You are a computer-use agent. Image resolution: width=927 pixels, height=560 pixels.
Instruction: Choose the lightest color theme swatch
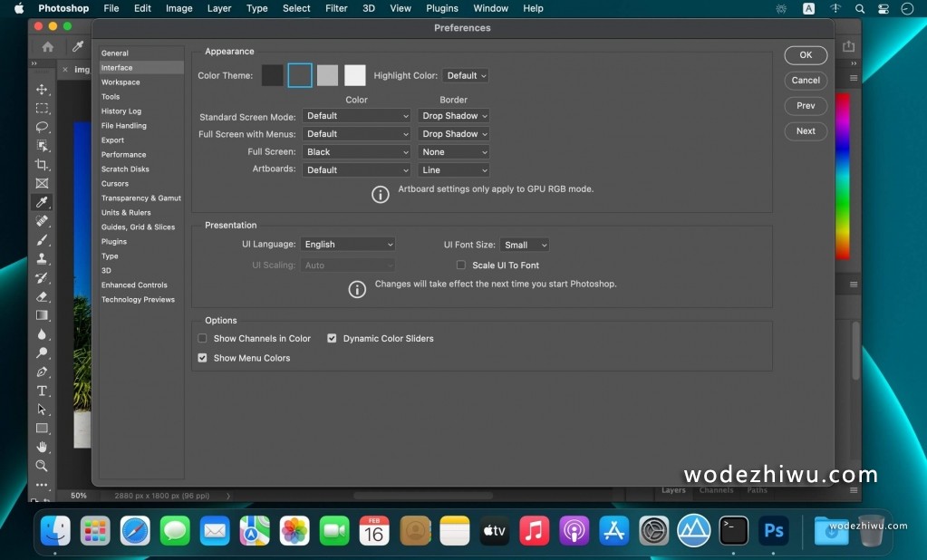point(355,75)
